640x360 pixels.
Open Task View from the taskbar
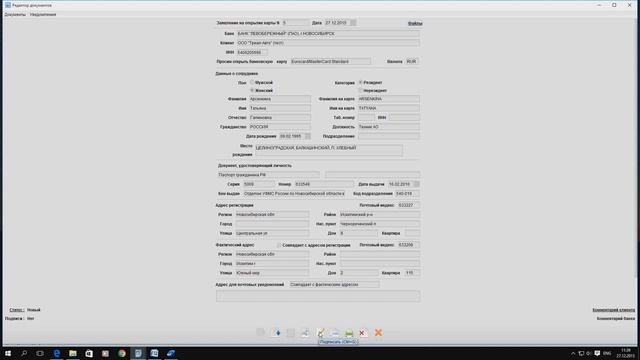tap(40, 353)
